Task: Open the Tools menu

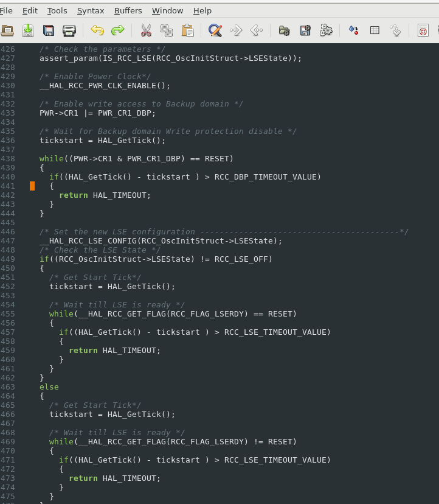Action: click(x=57, y=10)
